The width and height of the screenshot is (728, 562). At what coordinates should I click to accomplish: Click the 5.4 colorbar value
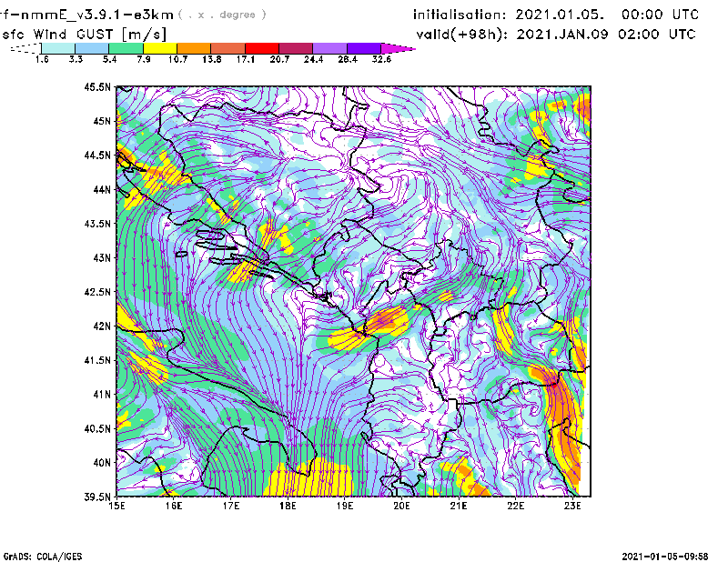[x=109, y=59]
